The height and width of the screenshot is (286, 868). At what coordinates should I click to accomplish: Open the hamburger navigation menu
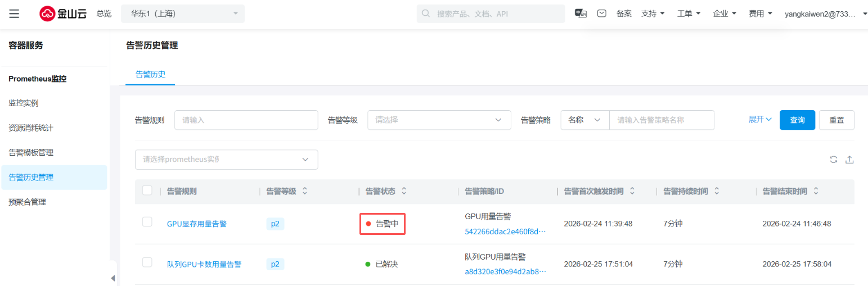pos(14,13)
